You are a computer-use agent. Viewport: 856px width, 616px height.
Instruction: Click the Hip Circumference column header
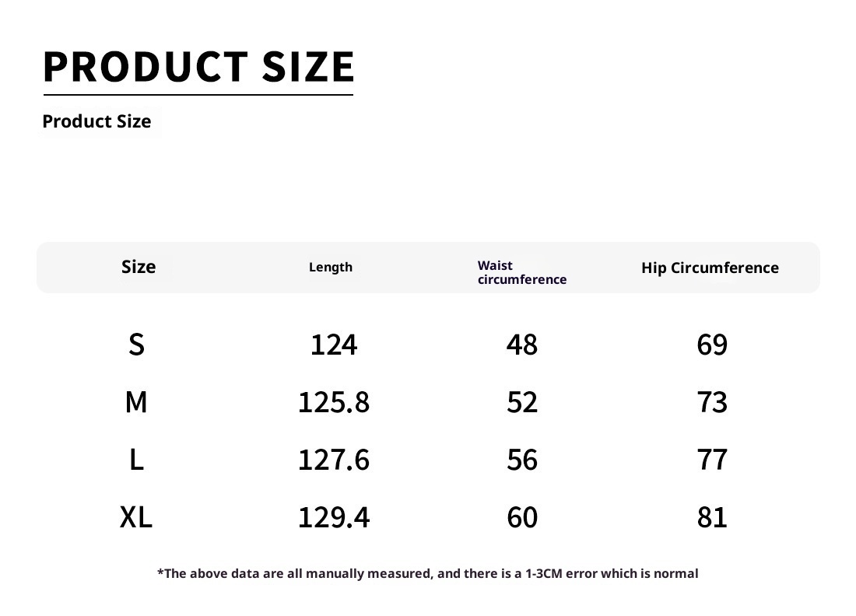click(x=710, y=268)
